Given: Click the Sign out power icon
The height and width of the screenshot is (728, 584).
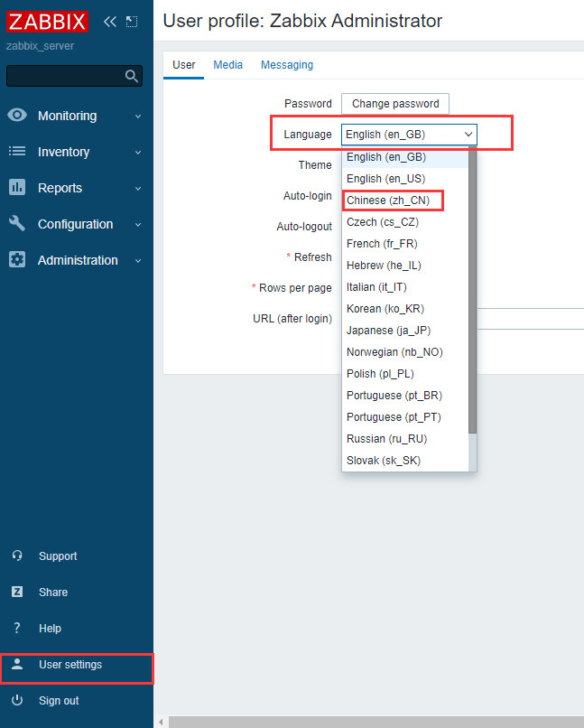Looking at the screenshot, I should click(x=17, y=700).
